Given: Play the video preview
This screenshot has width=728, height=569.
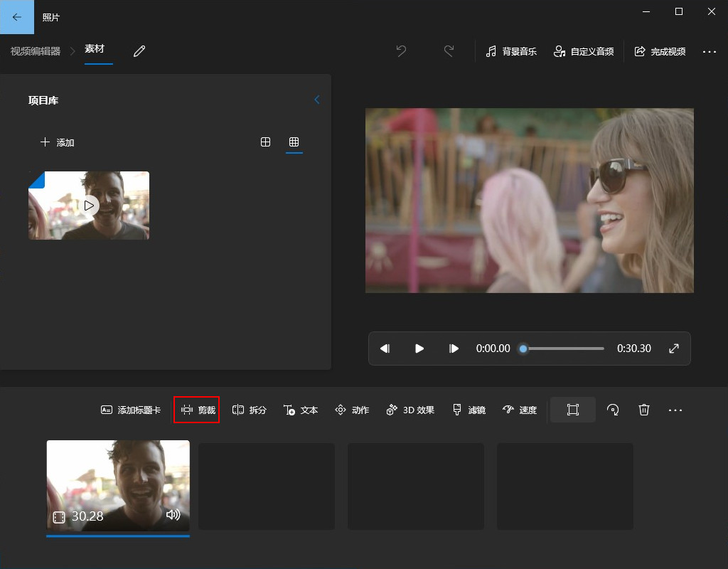Looking at the screenshot, I should pyautogui.click(x=419, y=349).
